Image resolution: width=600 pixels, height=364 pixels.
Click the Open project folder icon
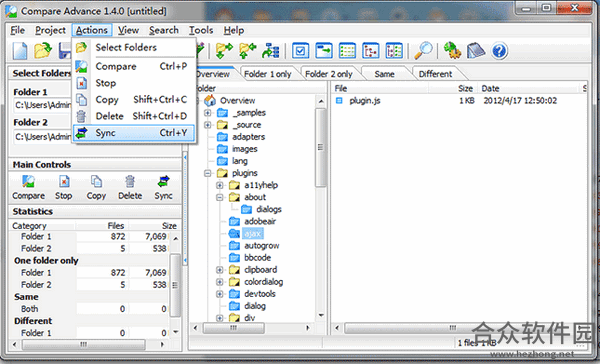pos(42,51)
